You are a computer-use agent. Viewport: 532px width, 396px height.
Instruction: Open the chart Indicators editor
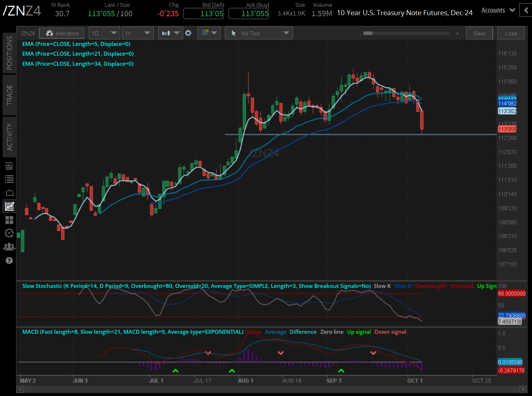coord(61,33)
